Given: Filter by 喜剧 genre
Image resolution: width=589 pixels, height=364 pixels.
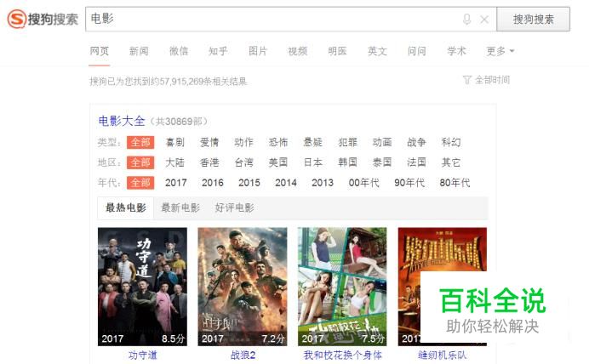Looking at the screenshot, I should pos(175,142).
